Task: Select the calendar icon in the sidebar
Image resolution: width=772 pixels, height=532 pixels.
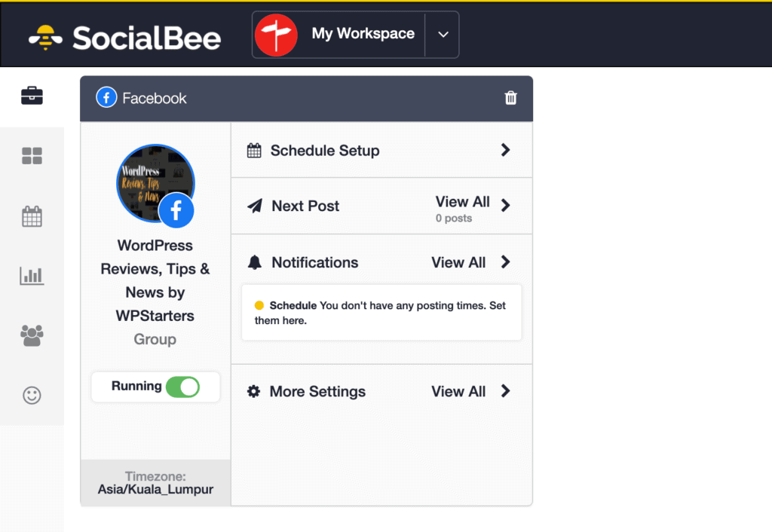Action: [x=32, y=216]
